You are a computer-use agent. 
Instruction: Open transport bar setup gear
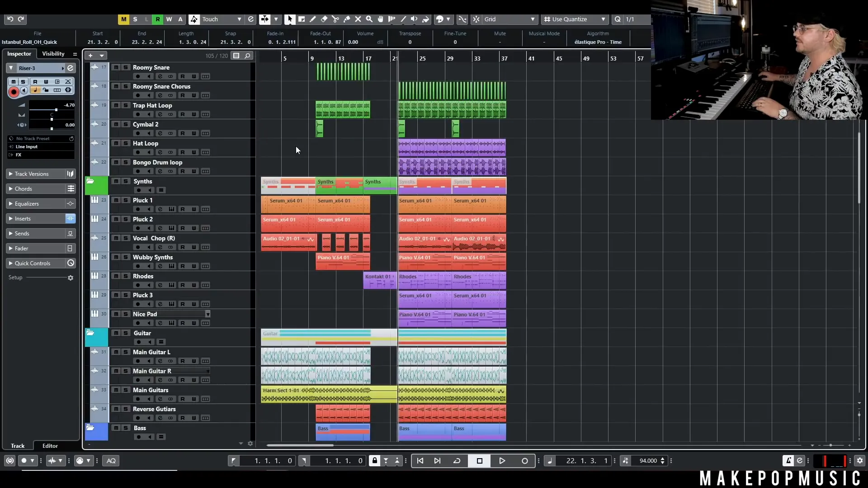pyautogui.click(x=860, y=460)
